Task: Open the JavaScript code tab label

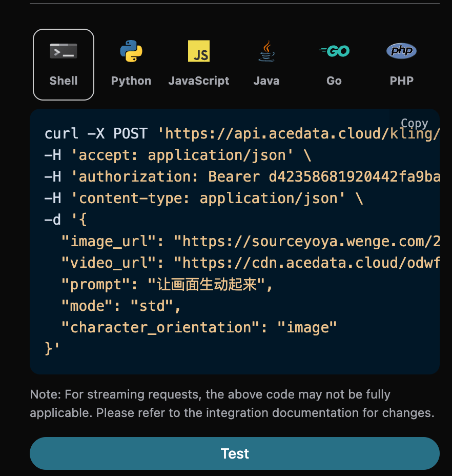Action: [x=199, y=81]
